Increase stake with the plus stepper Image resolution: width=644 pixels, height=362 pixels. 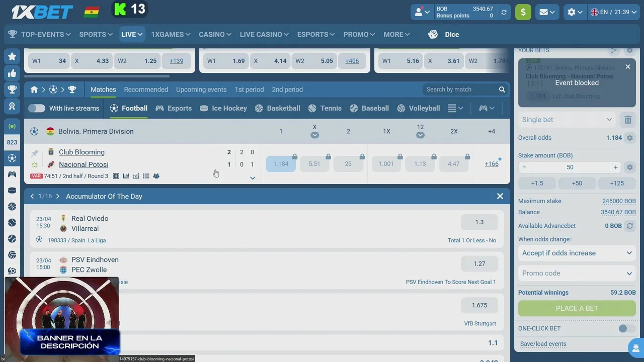[x=615, y=167]
